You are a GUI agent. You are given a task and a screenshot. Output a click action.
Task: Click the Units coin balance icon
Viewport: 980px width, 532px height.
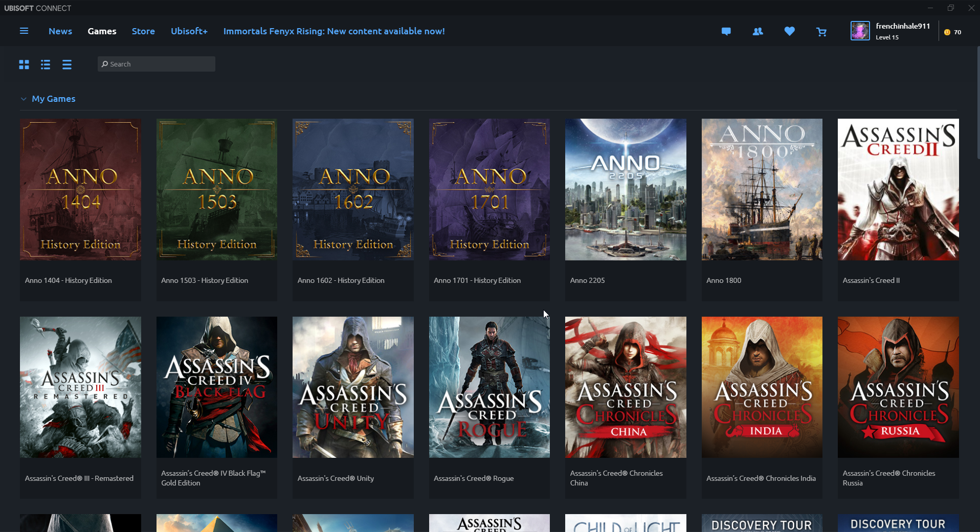pos(947,32)
